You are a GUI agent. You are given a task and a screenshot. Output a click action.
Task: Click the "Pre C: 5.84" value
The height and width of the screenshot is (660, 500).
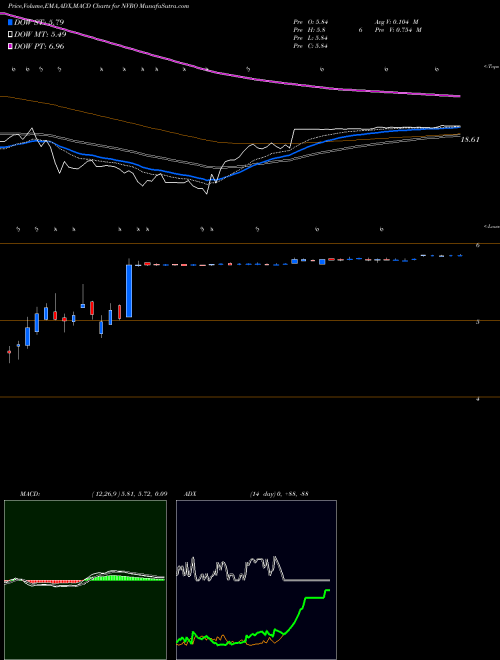(311, 46)
